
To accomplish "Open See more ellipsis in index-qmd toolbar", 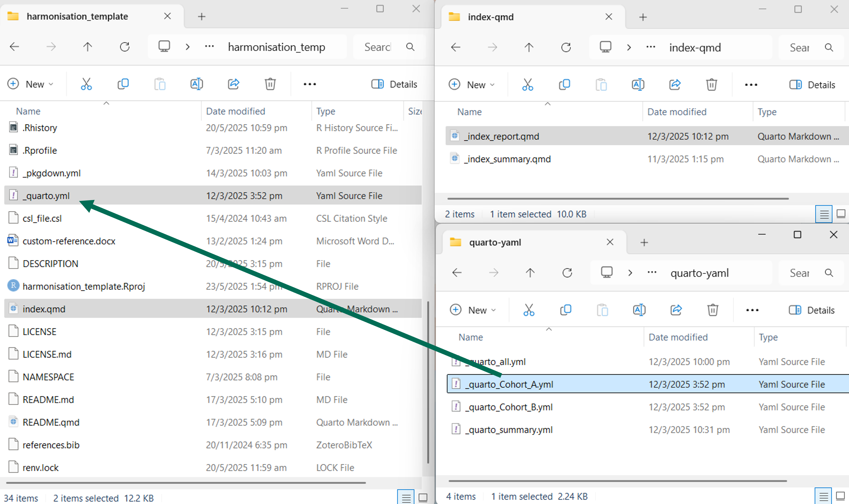I will point(751,85).
